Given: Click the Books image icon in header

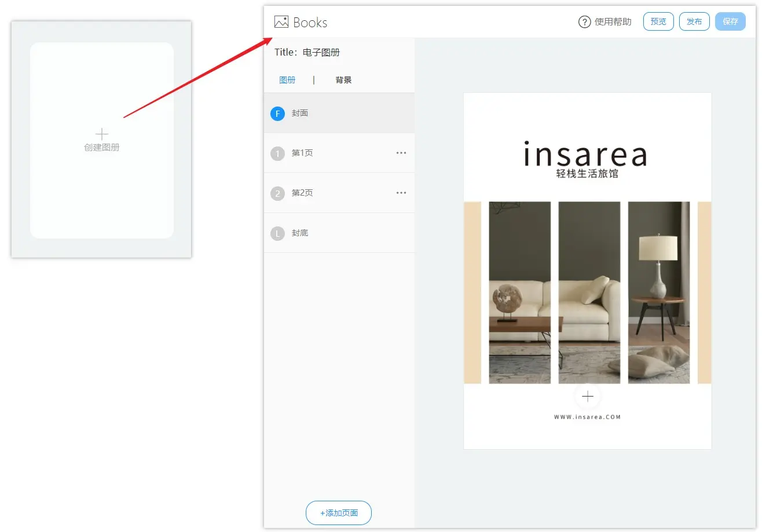Looking at the screenshot, I should [281, 22].
